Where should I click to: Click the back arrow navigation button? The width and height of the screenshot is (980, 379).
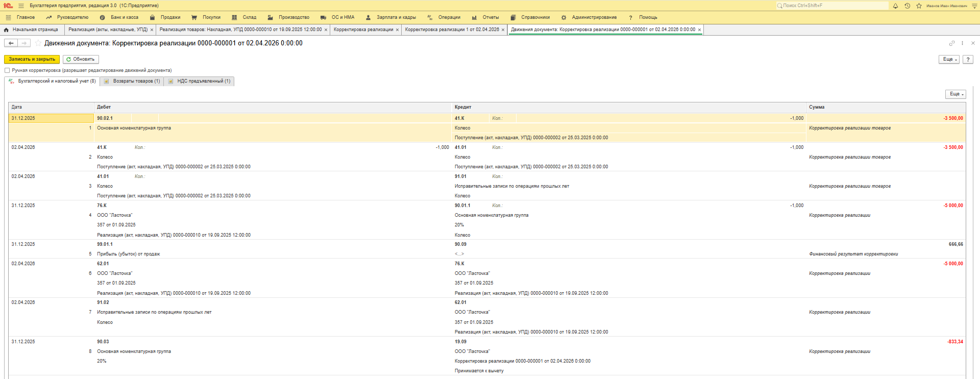[x=11, y=43]
